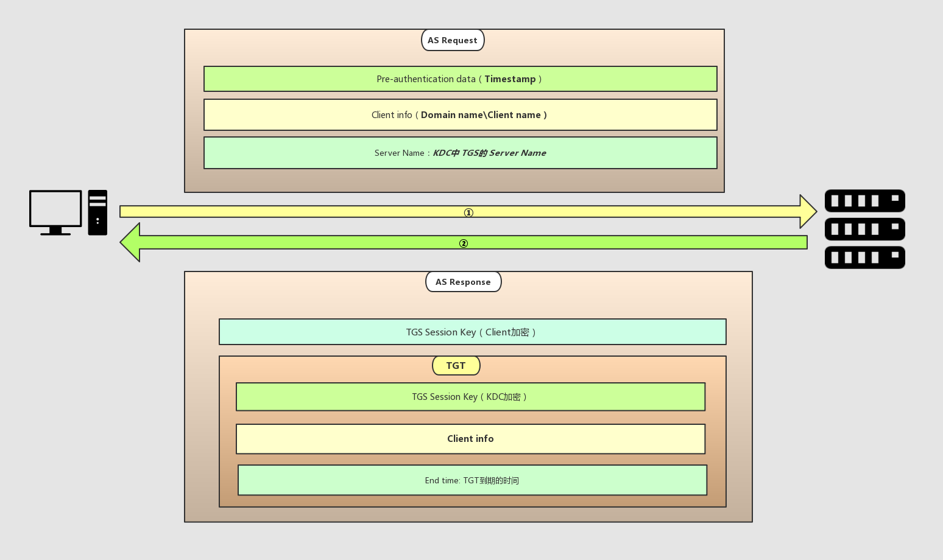
Task: Select the End time TGT到期的时间 box
Action: [472, 480]
